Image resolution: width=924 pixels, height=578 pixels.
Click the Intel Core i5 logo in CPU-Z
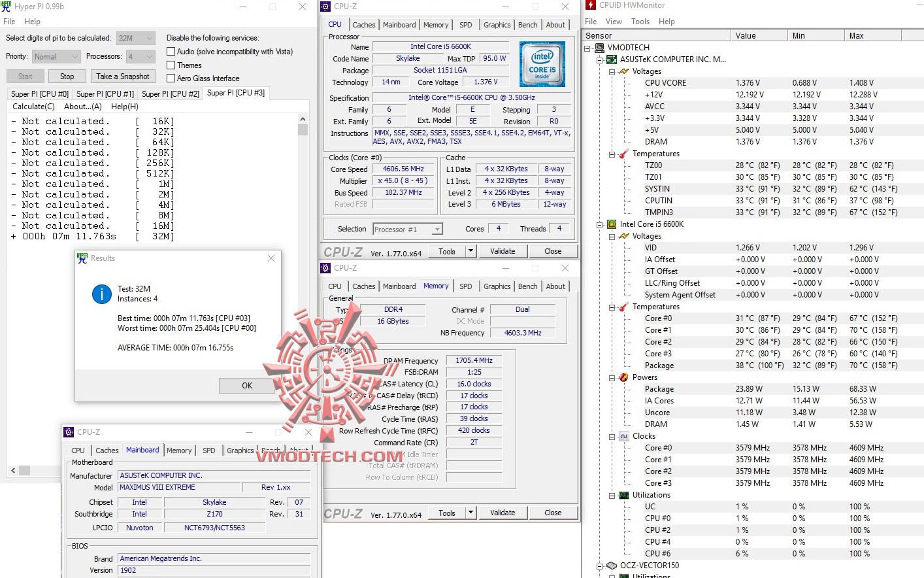(542, 63)
